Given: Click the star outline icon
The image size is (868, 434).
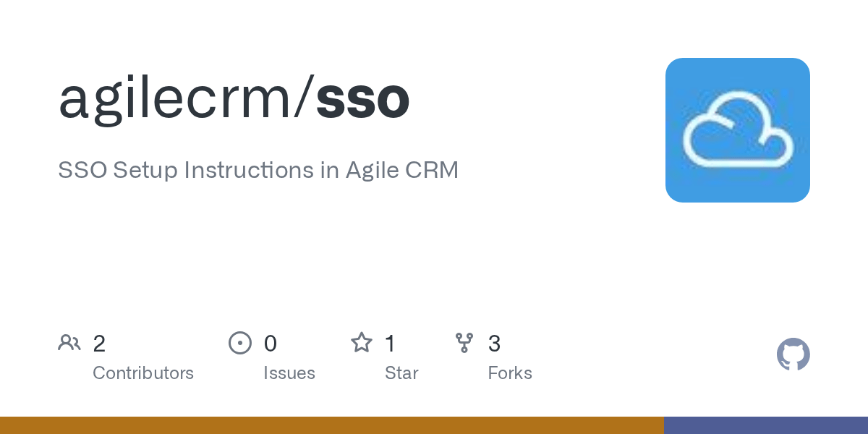Looking at the screenshot, I should click(x=361, y=343).
